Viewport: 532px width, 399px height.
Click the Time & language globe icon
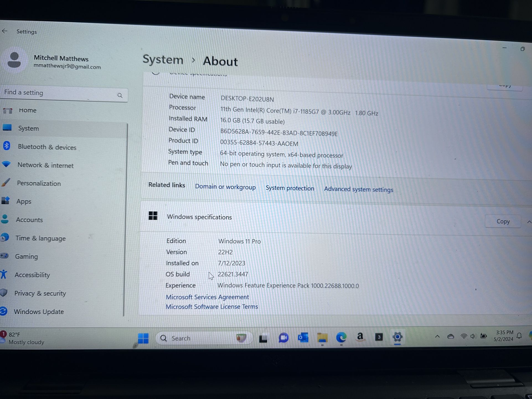[x=5, y=237]
